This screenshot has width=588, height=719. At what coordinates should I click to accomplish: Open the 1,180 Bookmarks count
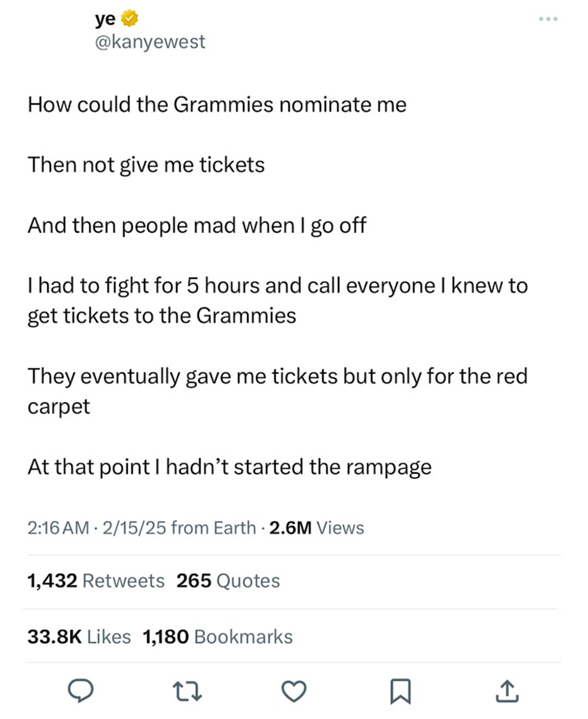click(x=218, y=637)
